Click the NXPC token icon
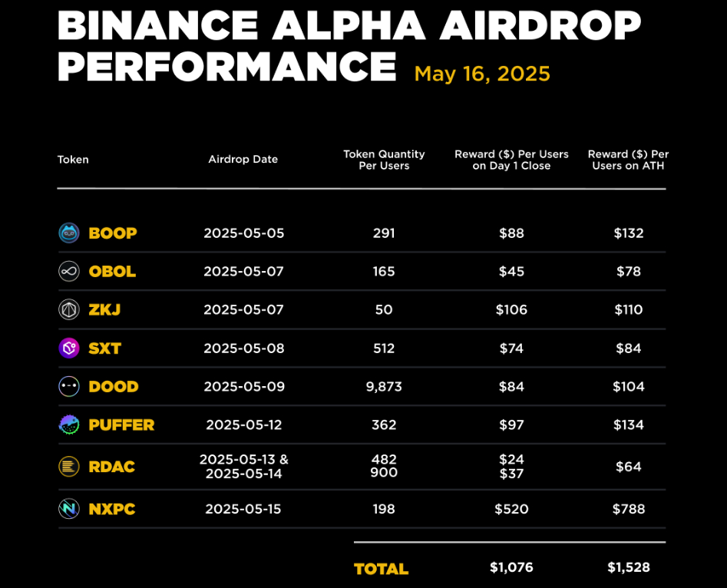Screen dimensions: 727x588 coord(69,509)
